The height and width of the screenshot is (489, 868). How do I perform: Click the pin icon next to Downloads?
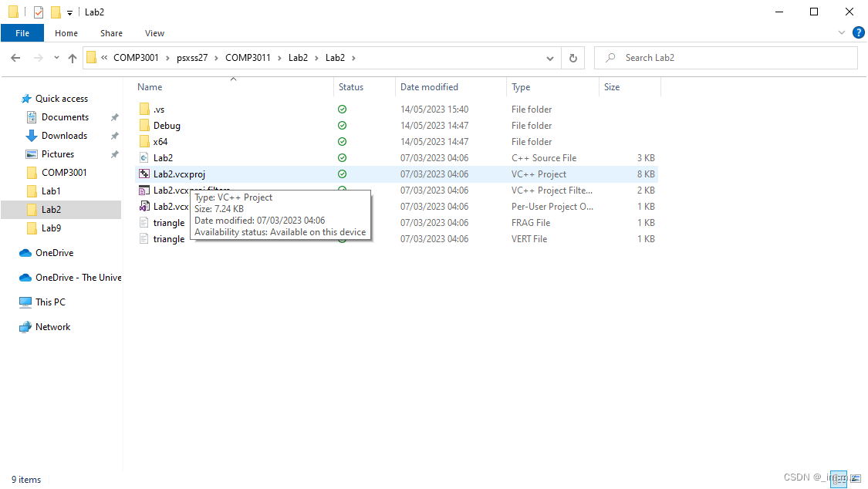click(115, 136)
